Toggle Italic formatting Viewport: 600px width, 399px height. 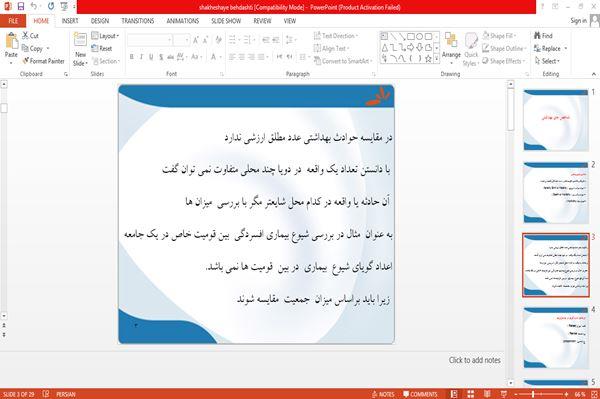pos(141,57)
